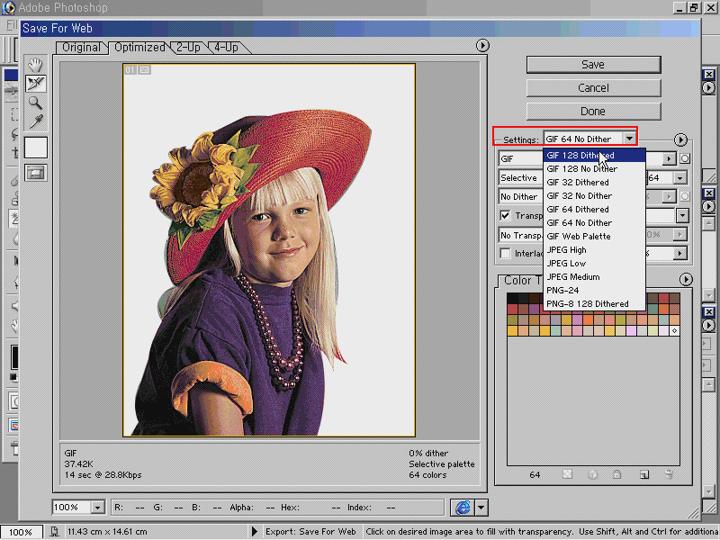Choose JPEG Medium preset
Image resolution: width=720 pixels, height=540 pixels.
tap(594, 277)
